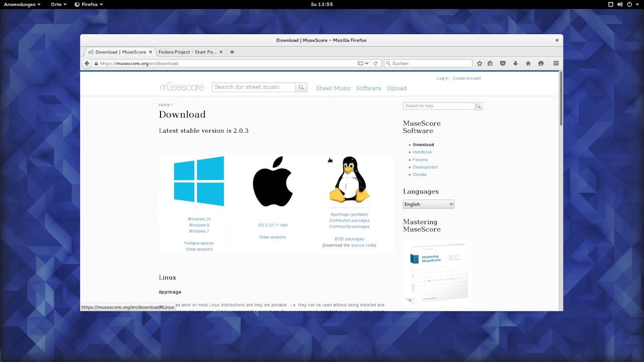Click Older versions under Apple logo

(x=273, y=237)
